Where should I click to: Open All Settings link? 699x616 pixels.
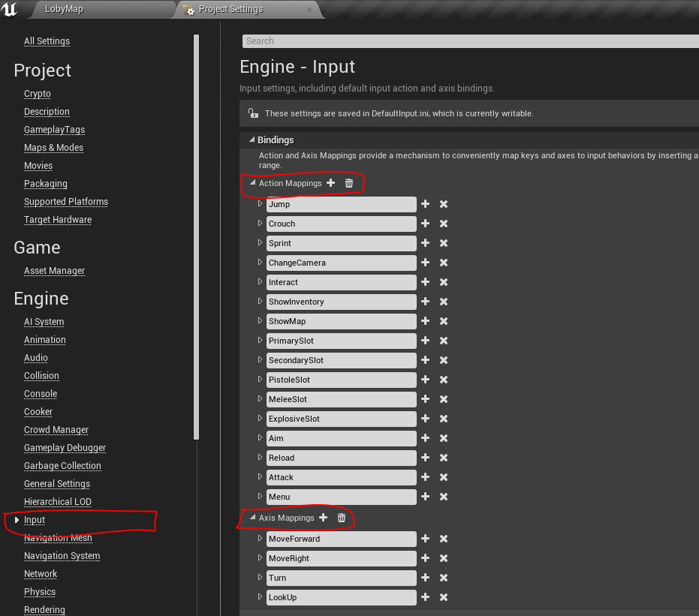point(47,41)
